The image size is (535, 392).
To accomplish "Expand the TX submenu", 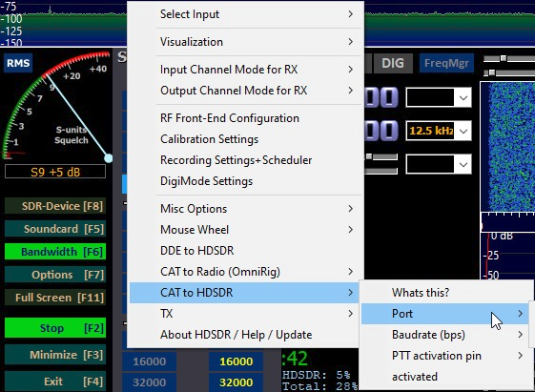I will pyautogui.click(x=245, y=314).
